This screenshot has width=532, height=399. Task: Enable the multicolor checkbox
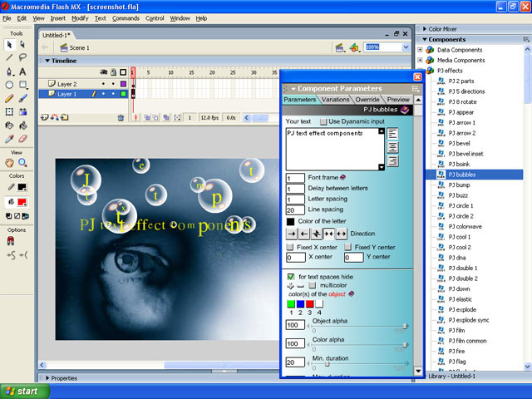313,285
